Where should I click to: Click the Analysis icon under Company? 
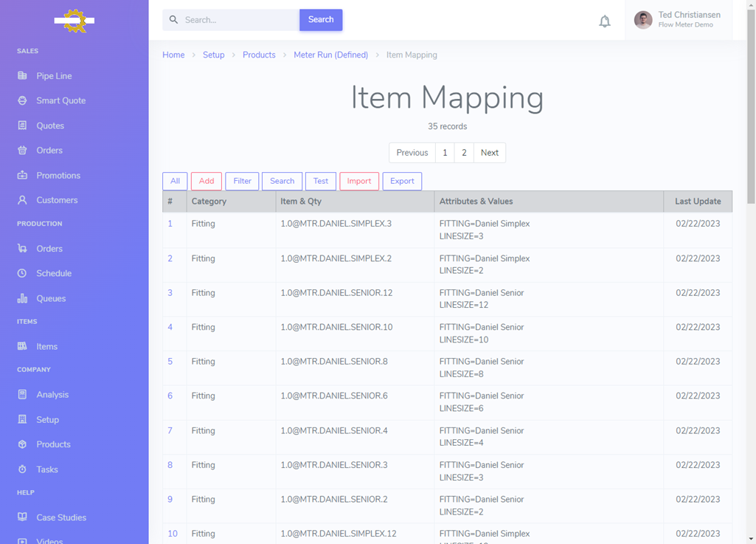[22, 395]
